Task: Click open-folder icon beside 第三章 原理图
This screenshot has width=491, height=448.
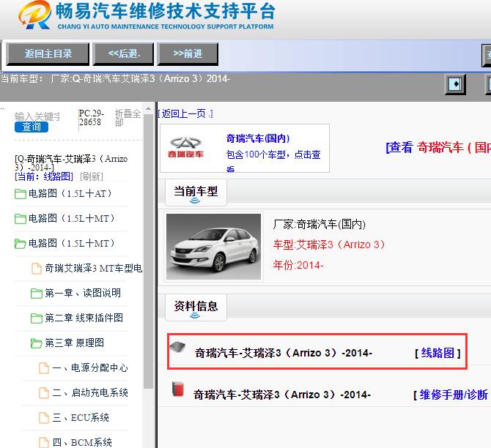Action: [37, 343]
